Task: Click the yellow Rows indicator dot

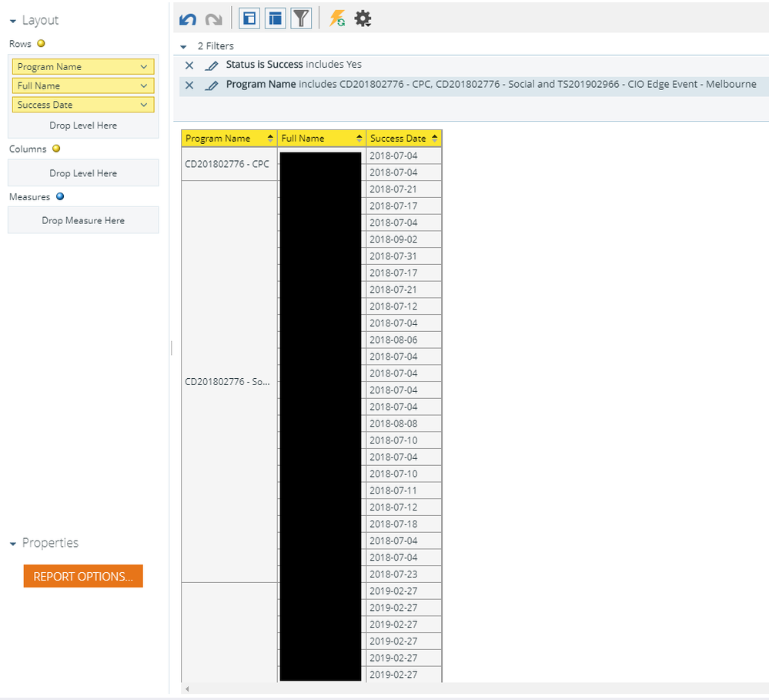Action: (x=42, y=43)
